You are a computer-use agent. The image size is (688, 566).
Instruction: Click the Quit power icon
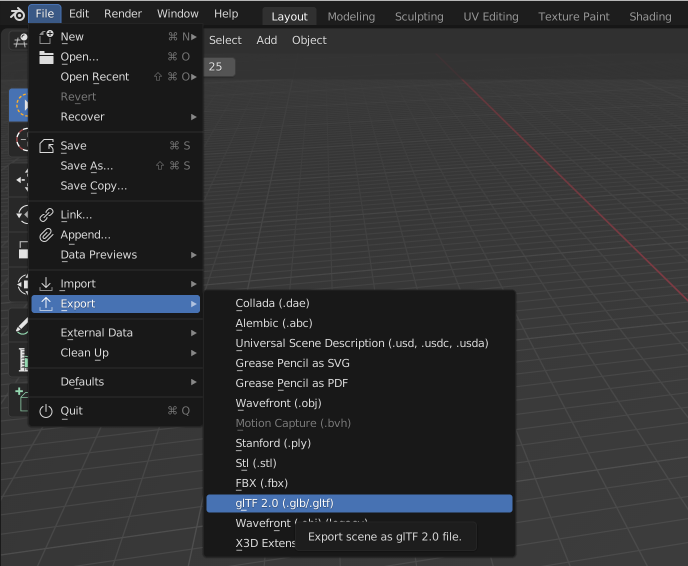coord(46,411)
